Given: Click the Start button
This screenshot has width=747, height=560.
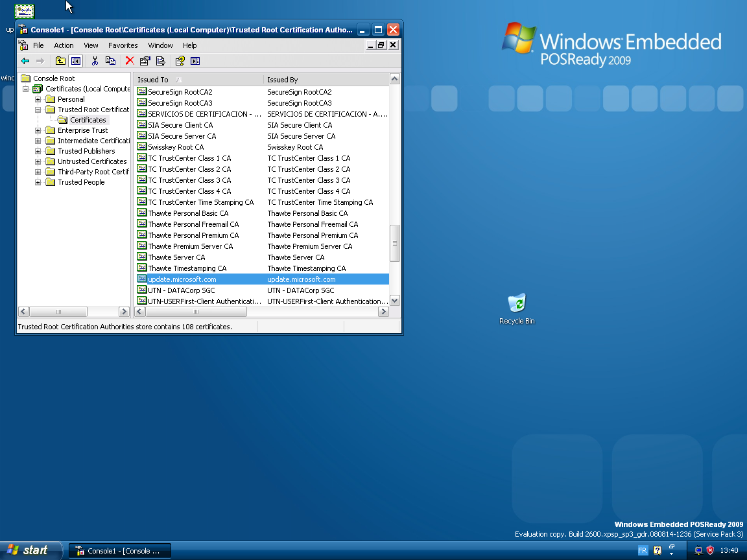Looking at the screenshot, I should (30, 550).
